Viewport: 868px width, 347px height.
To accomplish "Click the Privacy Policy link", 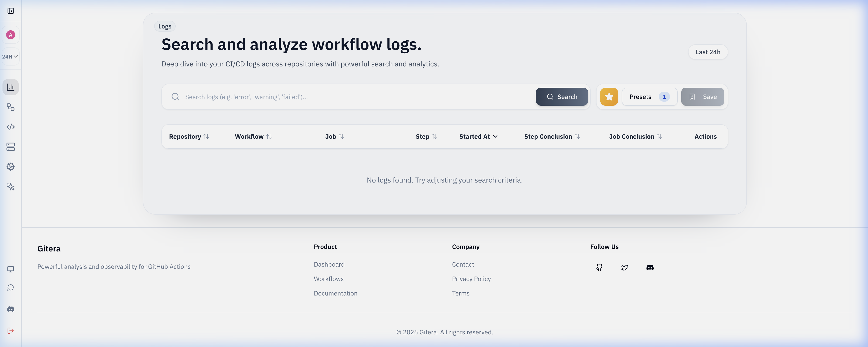I will [471, 279].
